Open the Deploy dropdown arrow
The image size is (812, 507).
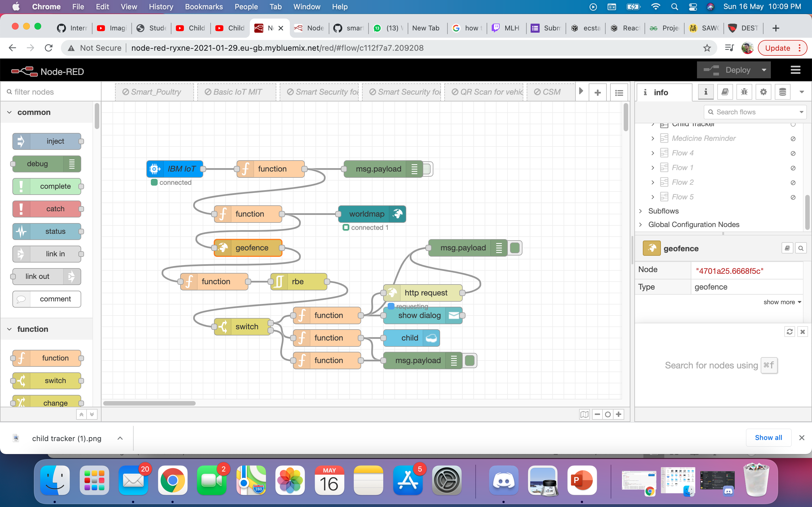pyautogui.click(x=764, y=70)
